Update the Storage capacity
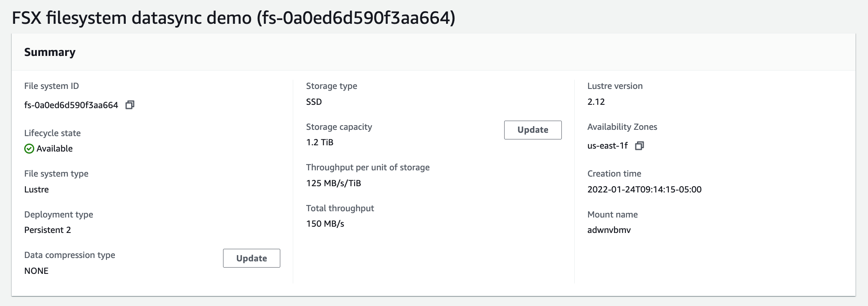 533,130
